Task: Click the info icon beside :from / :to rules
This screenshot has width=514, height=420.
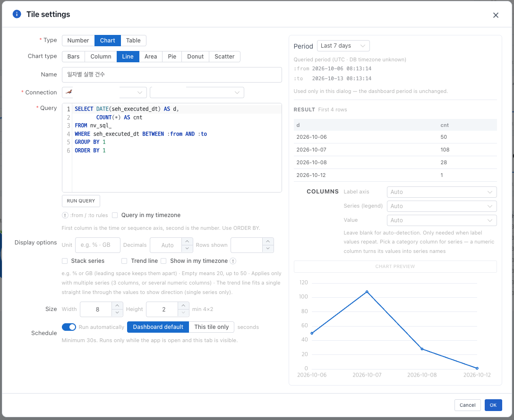Action: click(x=65, y=215)
